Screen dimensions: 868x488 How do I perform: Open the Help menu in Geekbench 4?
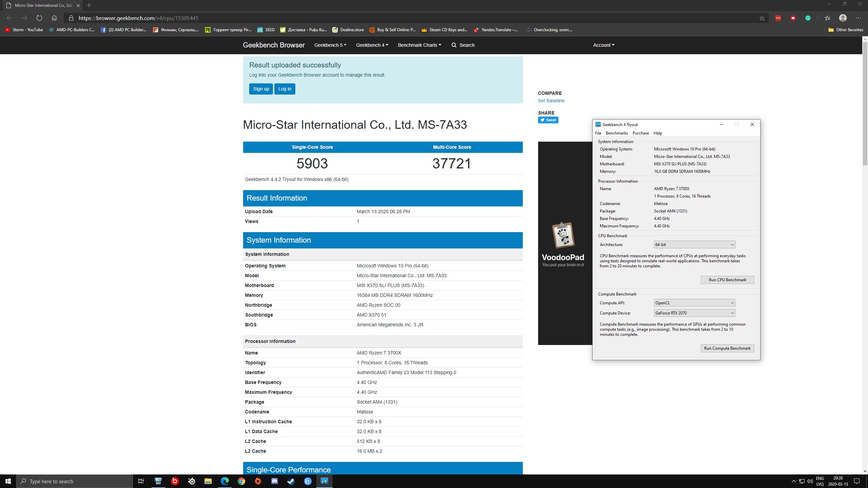pyautogui.click(x=658, y=133)
